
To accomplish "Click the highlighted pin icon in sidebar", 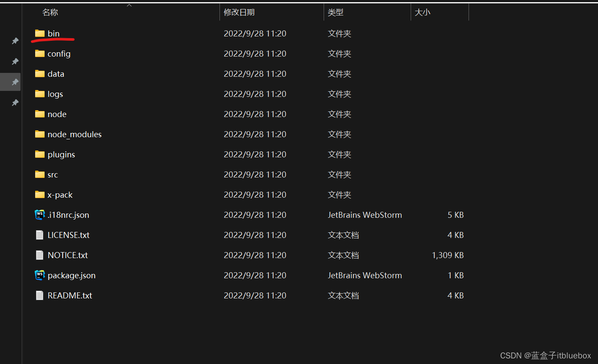I will point(15,82).
